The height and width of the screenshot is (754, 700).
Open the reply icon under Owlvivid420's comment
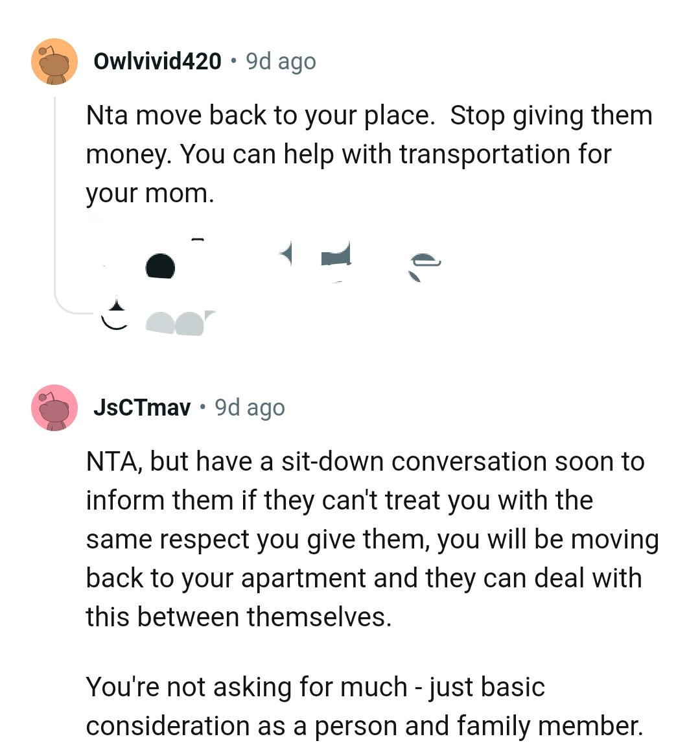pyautogui.click(x=288, y=255)
